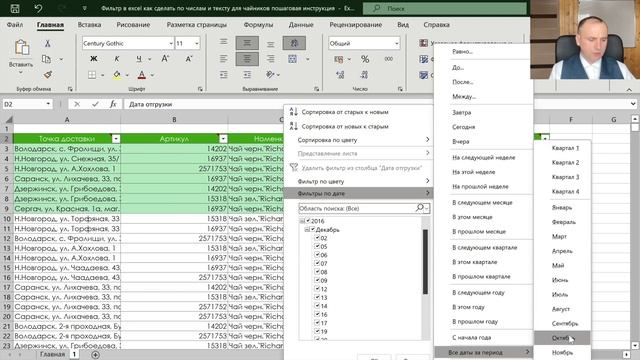Click the Text orientation icon
Viewport: 640px width, 360px height.
click(x=270, y=75)
